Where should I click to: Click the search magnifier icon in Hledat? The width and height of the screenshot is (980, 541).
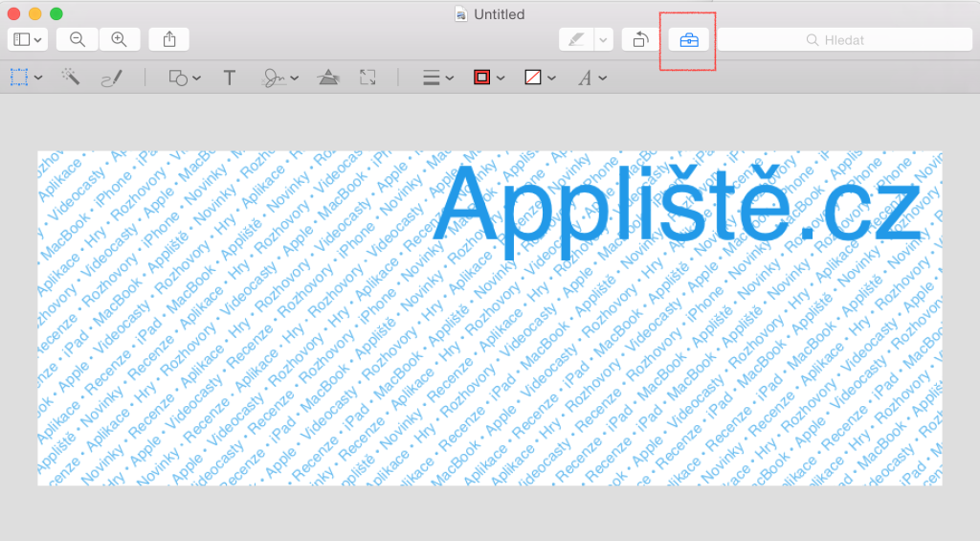point(812,40)
